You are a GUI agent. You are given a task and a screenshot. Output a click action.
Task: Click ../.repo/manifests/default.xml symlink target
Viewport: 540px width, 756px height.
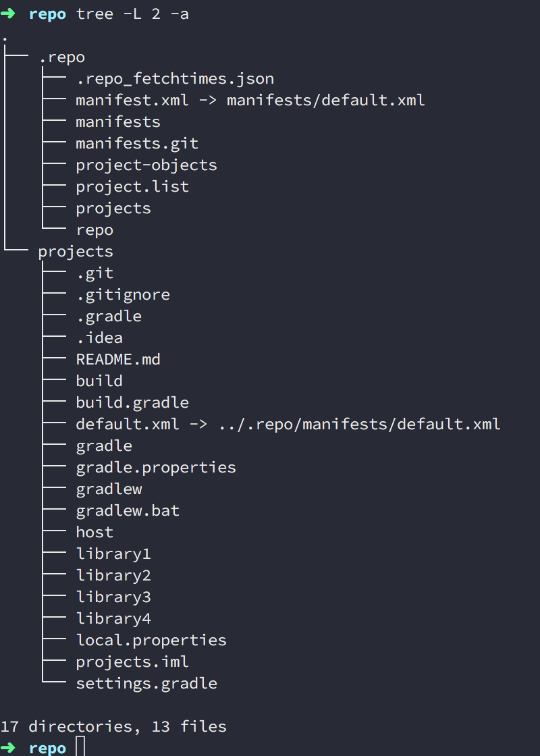click(x=359, y=425)
